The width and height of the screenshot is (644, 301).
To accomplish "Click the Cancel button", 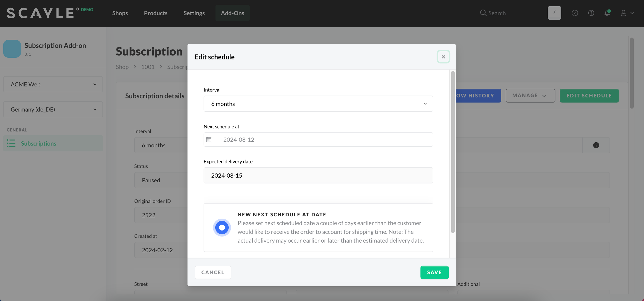I will 213,272.
